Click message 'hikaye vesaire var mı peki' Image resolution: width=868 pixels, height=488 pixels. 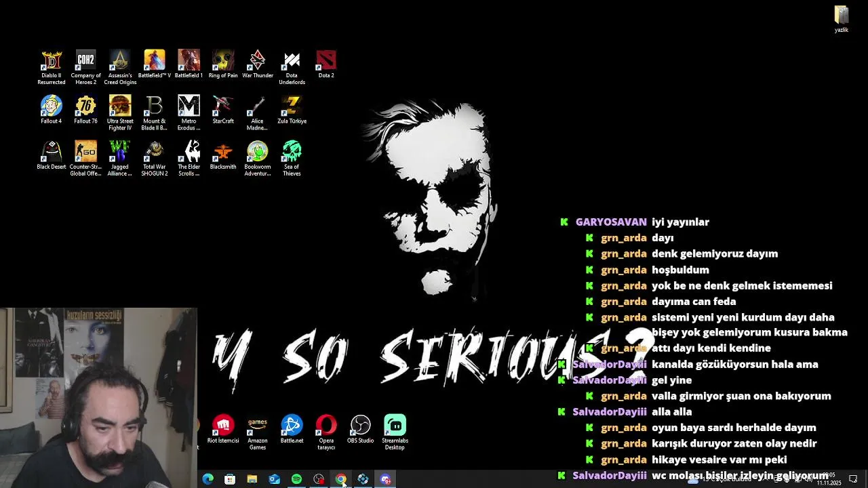[719, 460]
